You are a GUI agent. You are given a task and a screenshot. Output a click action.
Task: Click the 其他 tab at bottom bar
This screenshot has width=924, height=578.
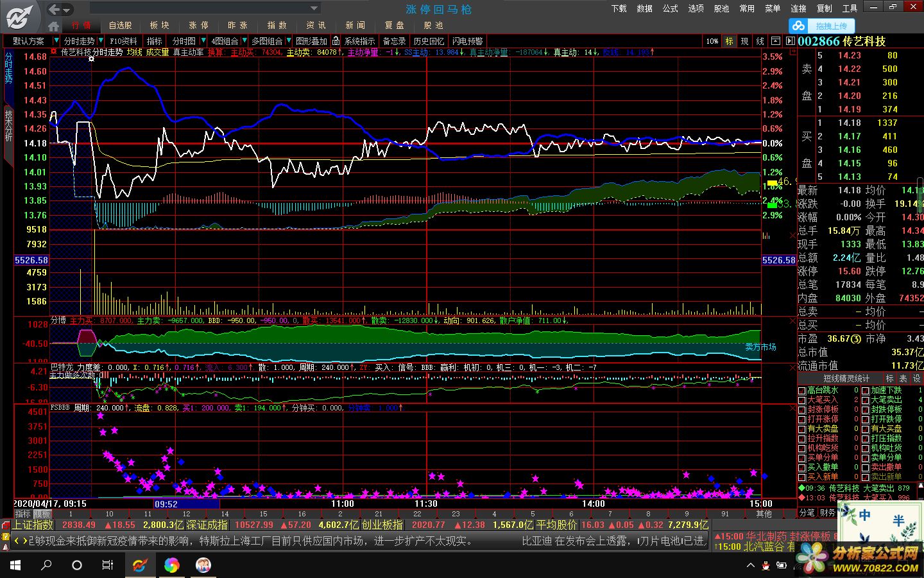764,514
